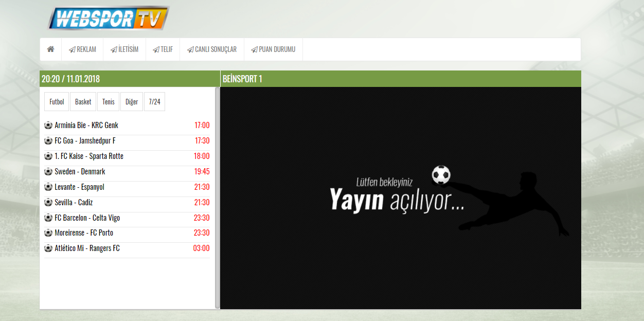Open the FC Barcelon - Celta Vigo stream
This screenshot has width=644, height=321.
[87, 218]
